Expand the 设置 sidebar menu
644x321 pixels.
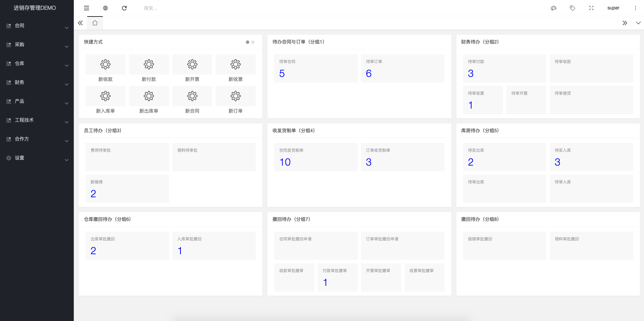(37, 158)
